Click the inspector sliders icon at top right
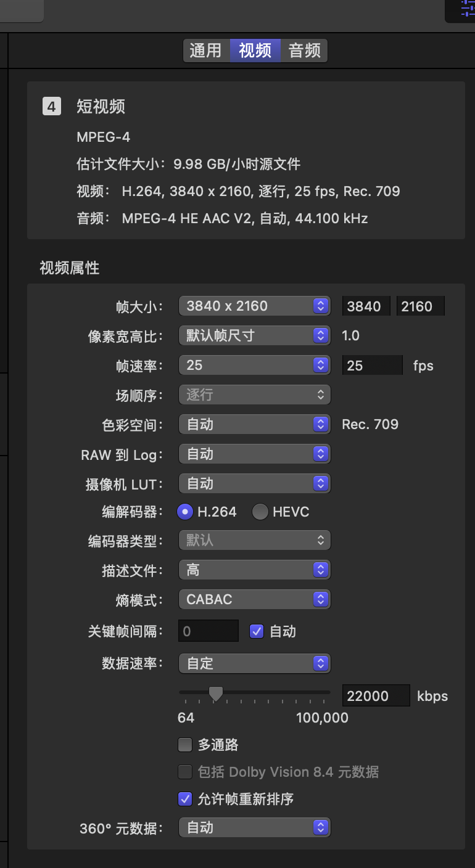This screenshot has width=475, height=868. pyautogui.click(x=468, y=9)
